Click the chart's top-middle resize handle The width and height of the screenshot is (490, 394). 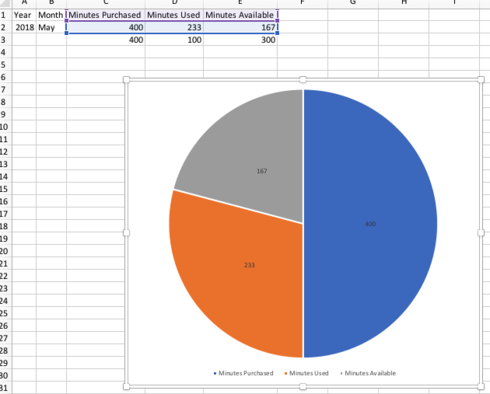pos(303,79)
